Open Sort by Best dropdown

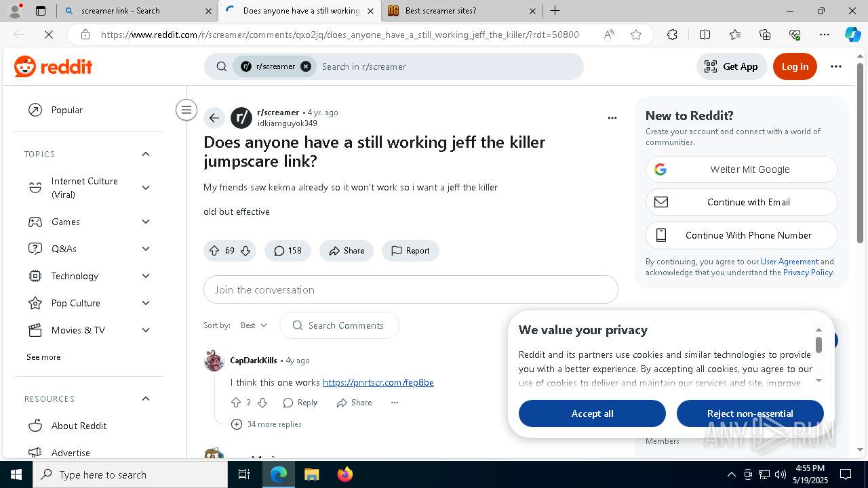point(254,325)
